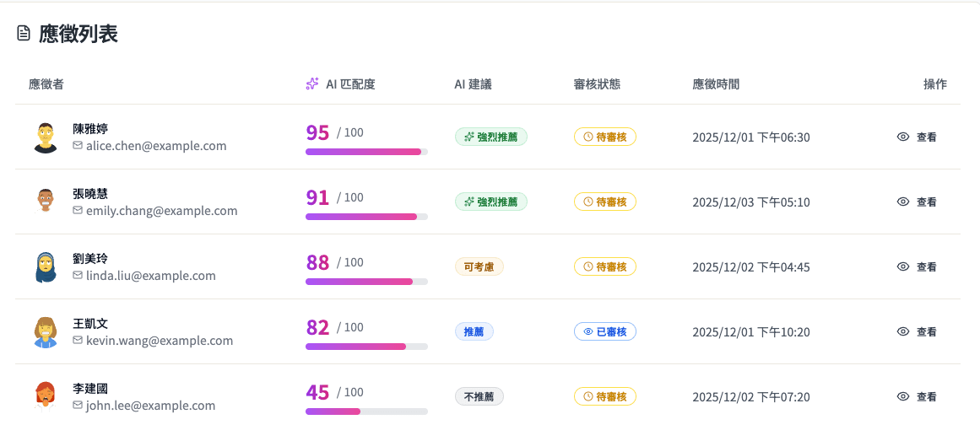Click 張曉慧's avatar
The width and height of the screenshot is (980, 441).
pyautogui.click(x=46, y=202)
